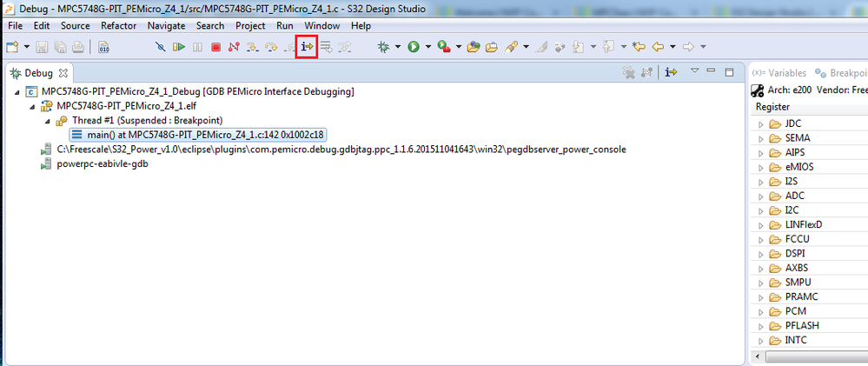868x366 pixels.
Task: Switch to the Variables tab
Action: click(x=779, y=73)
